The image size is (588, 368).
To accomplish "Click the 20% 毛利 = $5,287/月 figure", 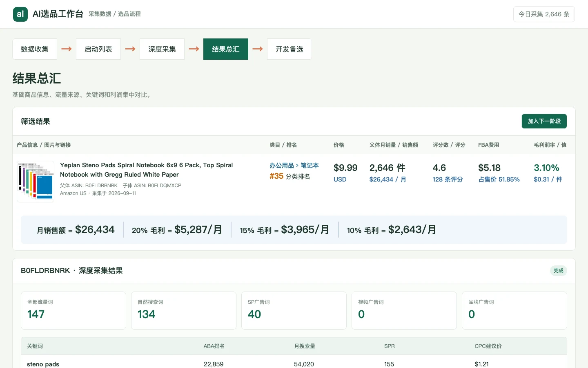I will 177,230.
